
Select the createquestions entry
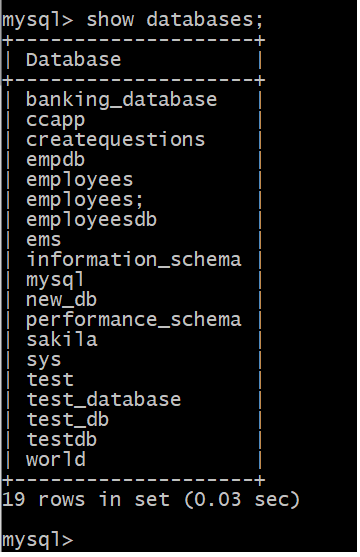(x=115, y=140)
